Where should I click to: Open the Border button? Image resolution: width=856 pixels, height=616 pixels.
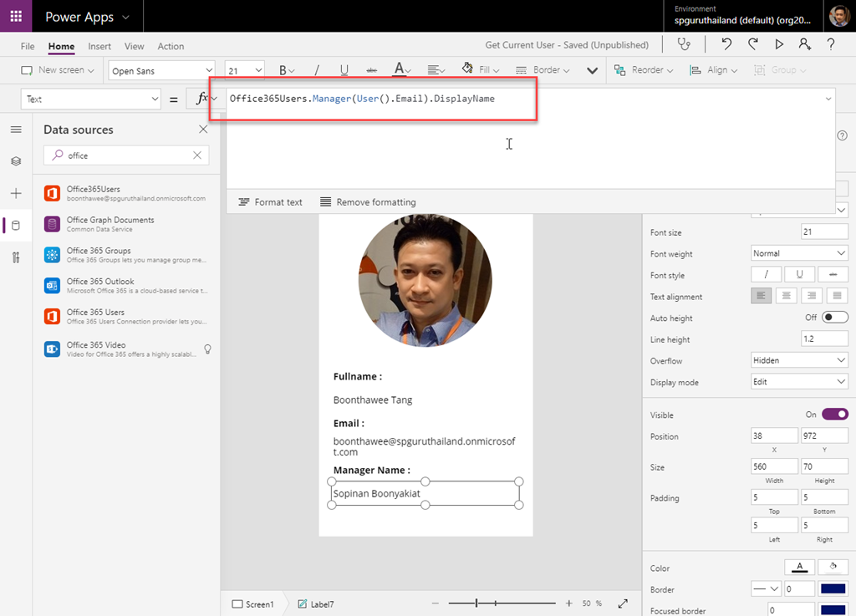[x=543, y=70]
